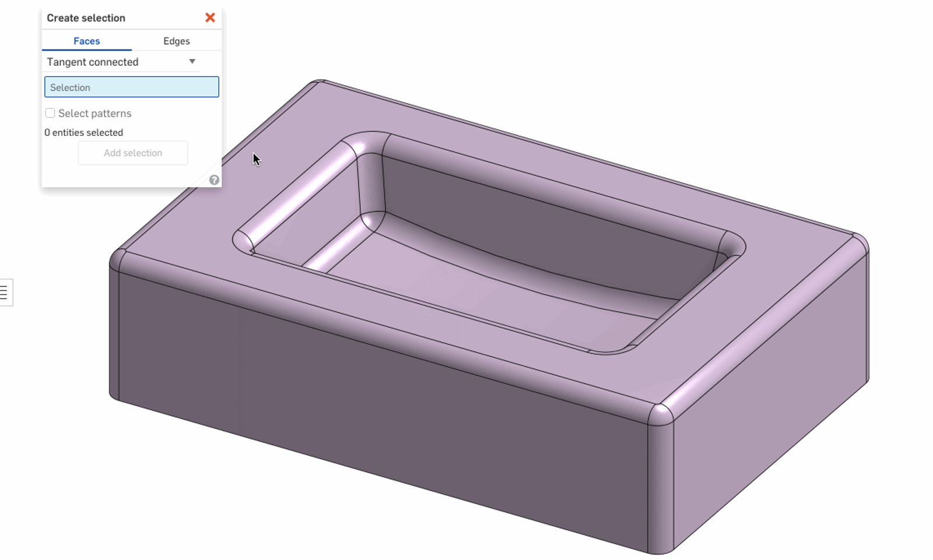Open the list panel icon on left edge

[5, 293]
